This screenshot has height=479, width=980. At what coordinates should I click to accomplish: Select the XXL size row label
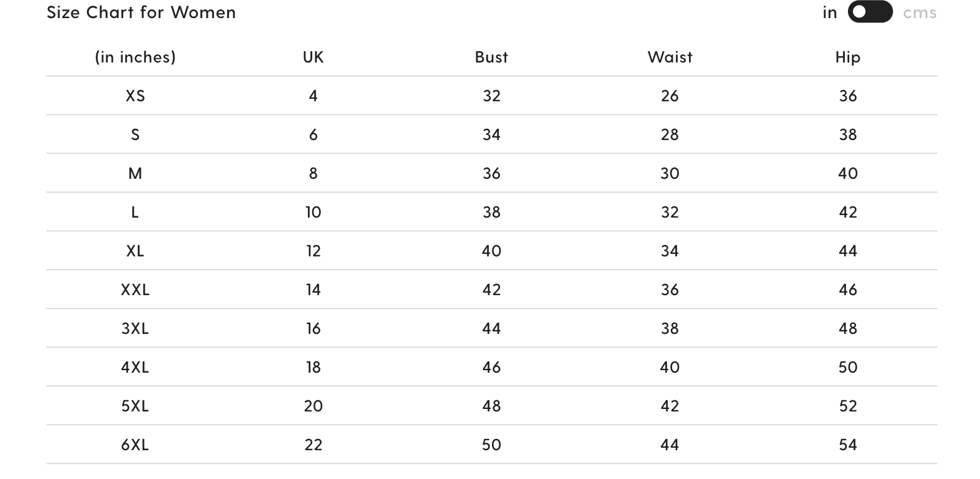135,290
